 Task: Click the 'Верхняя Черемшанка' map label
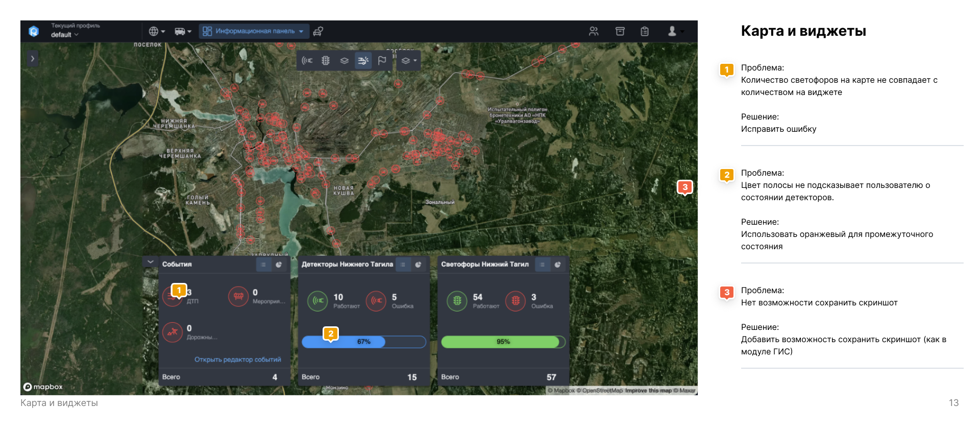click(x=180, y=153)
